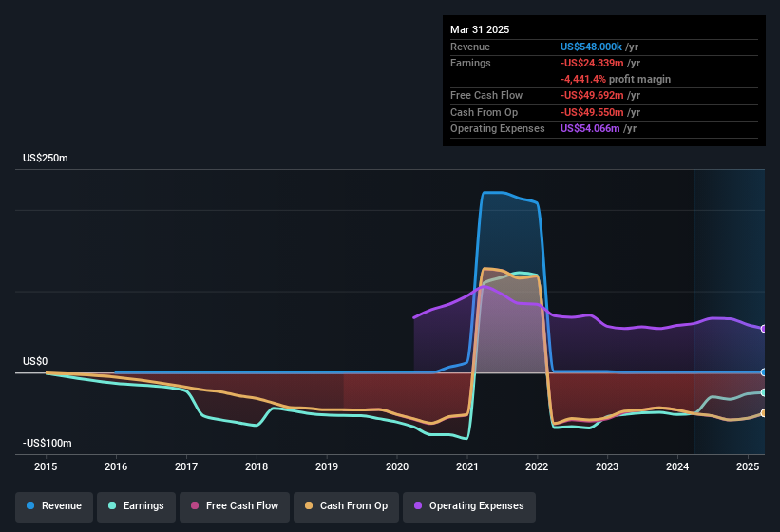Toggle the Operating Expenses legend button
Screen dimensions: 780x532
click(469, 507)
